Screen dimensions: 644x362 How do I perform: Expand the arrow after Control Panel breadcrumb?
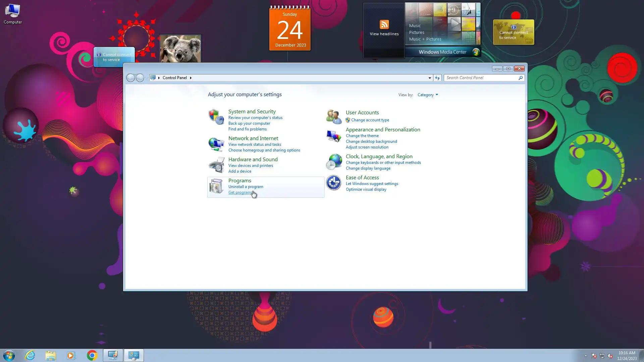(x=191, y=78)
